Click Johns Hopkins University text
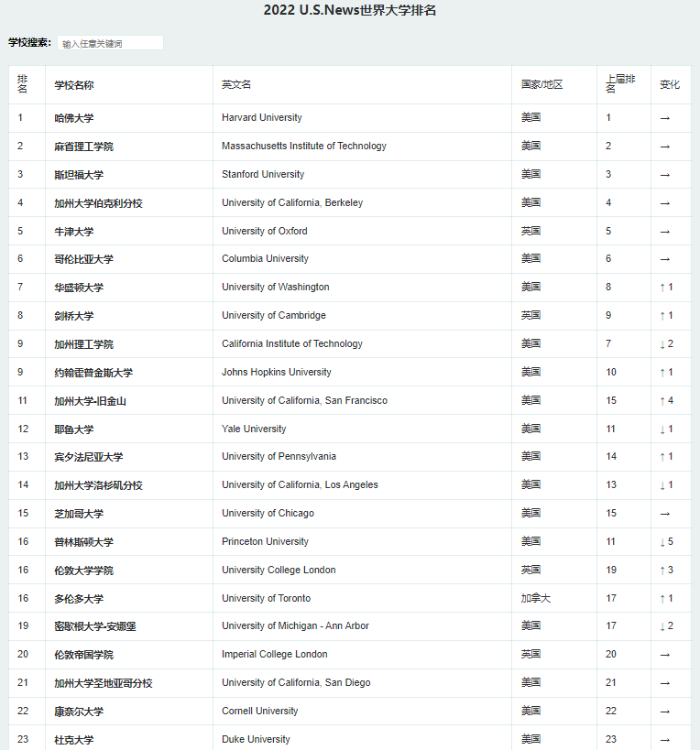The height and width of the screenshot is (750, 700). [277, 372]
